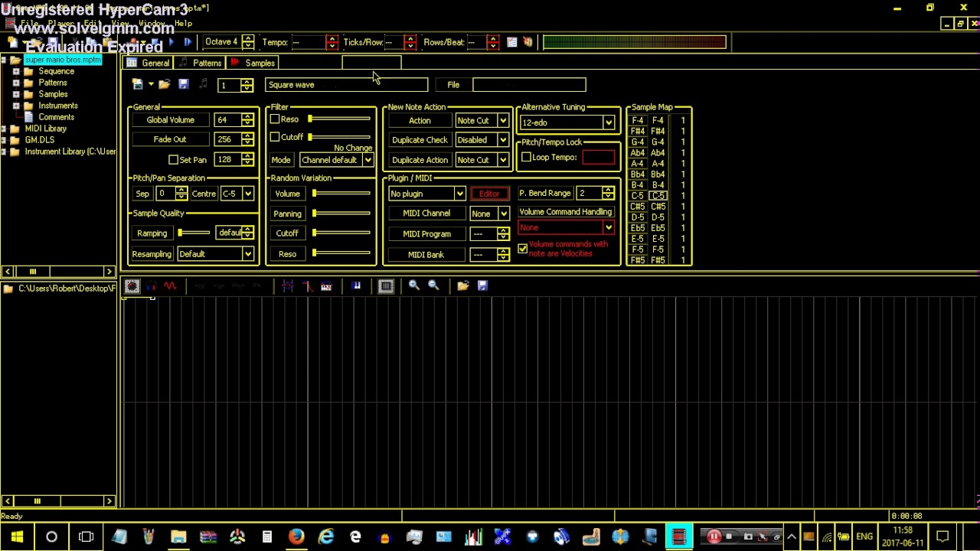Uncheck Volume commands with note are Velocities
Screen dimensions: 980x551
coord(523,249)
